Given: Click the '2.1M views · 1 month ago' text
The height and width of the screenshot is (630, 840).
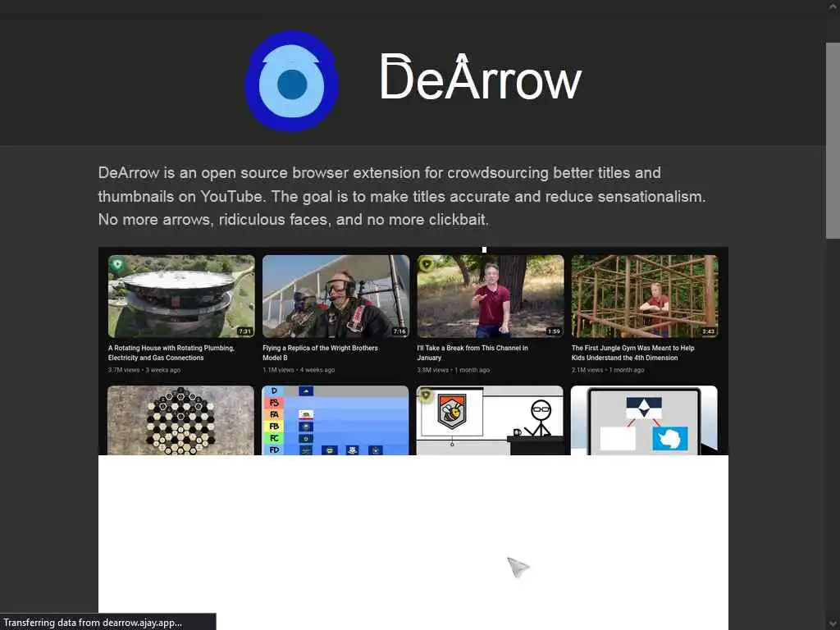Looking at the screenshot, I should coord(608,370).
